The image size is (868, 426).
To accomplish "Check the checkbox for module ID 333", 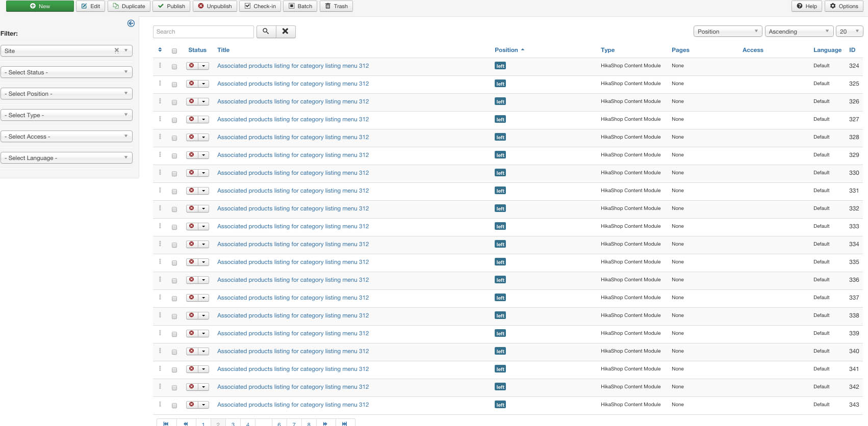I will tap(174, 227).
